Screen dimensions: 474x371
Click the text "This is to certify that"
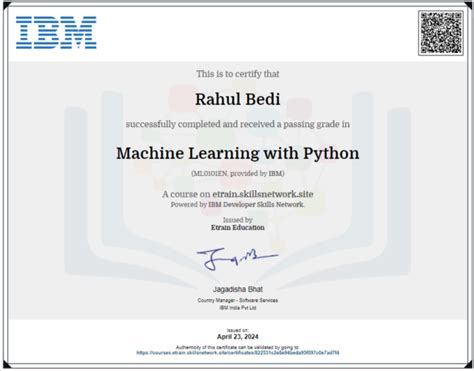pos(237,74)
